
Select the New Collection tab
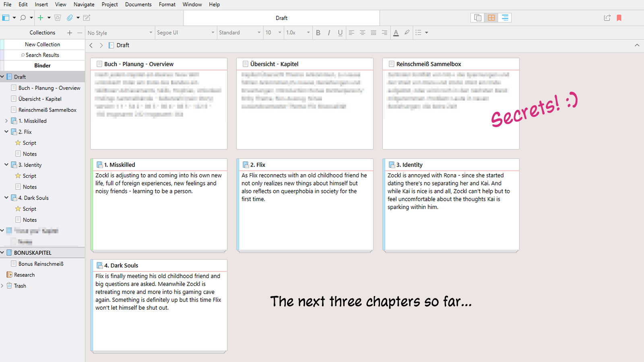(x=42, y=44)
